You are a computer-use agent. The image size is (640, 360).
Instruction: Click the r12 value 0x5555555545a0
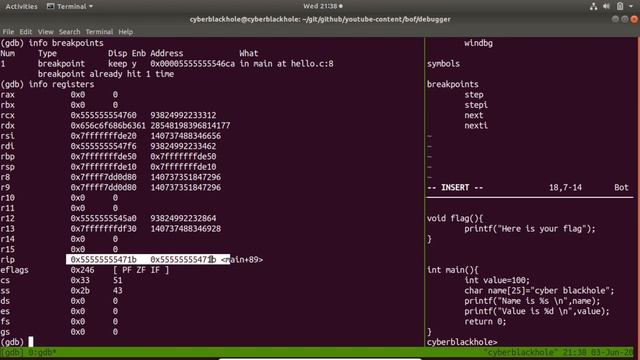[x=103, y=218]
